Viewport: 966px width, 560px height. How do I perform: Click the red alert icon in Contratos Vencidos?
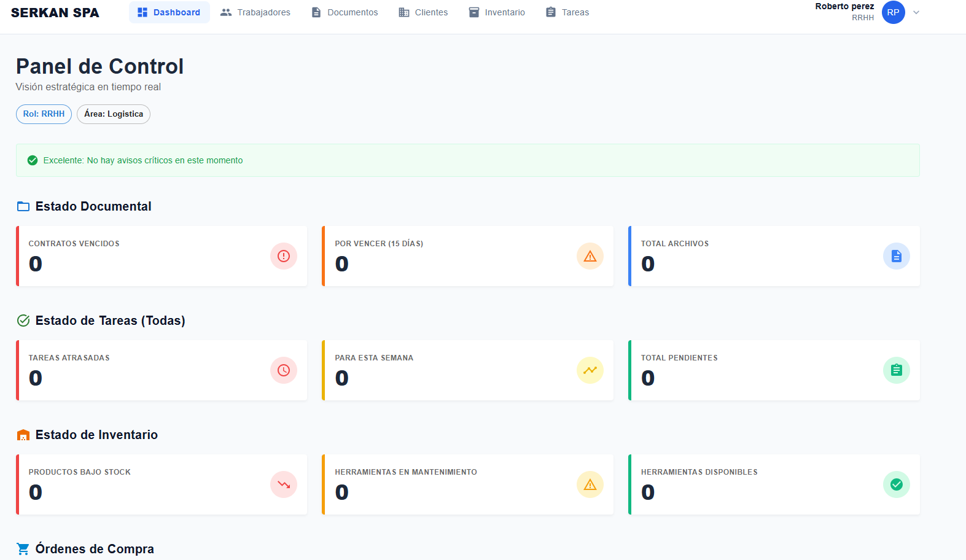pos(283,256)
